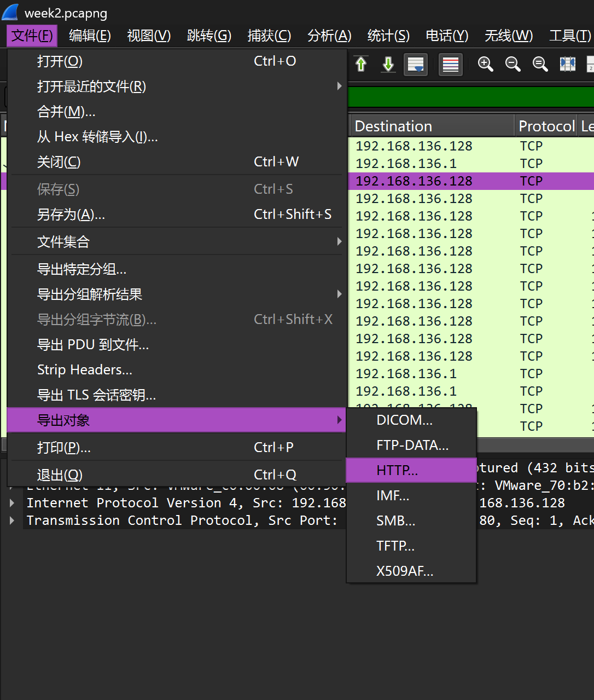Select highlighted purple packet row 192.168.136.128
This screenshot has width=594, height=700.
pos(471,181)
